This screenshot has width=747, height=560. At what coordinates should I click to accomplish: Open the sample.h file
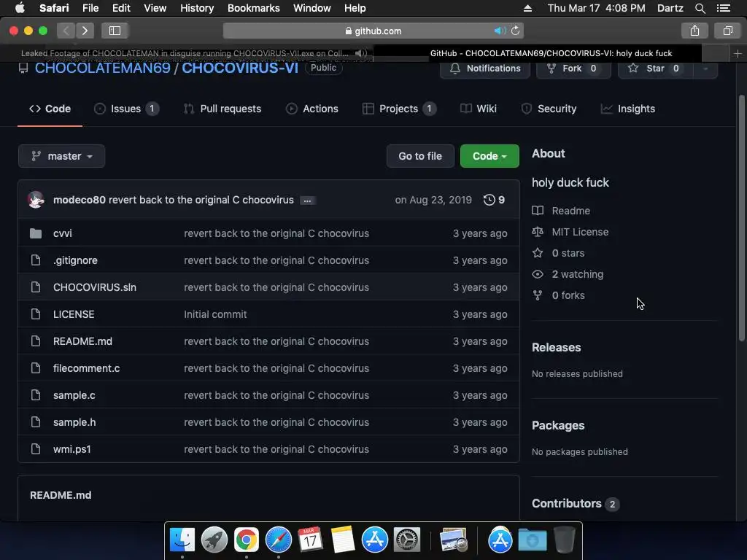pos(74,422)
